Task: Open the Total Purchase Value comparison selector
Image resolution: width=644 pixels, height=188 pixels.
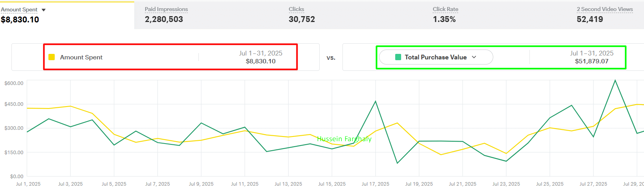Action: (436, 57)
